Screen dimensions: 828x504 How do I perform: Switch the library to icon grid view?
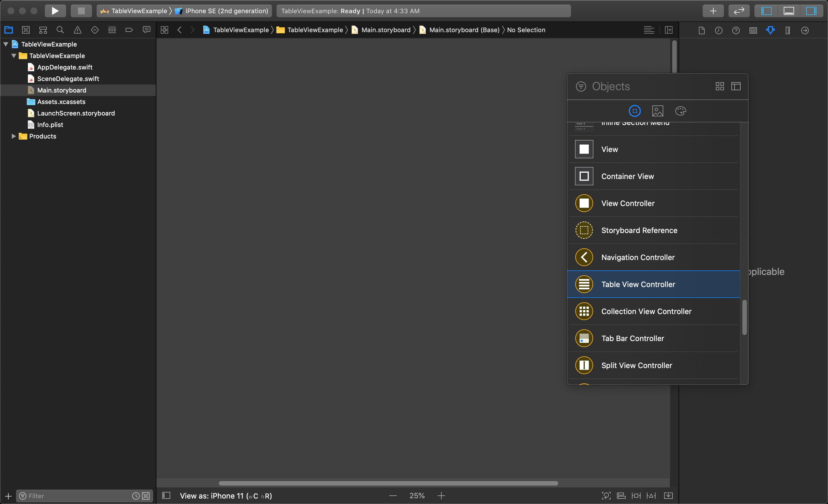click(x=719, y=86)
